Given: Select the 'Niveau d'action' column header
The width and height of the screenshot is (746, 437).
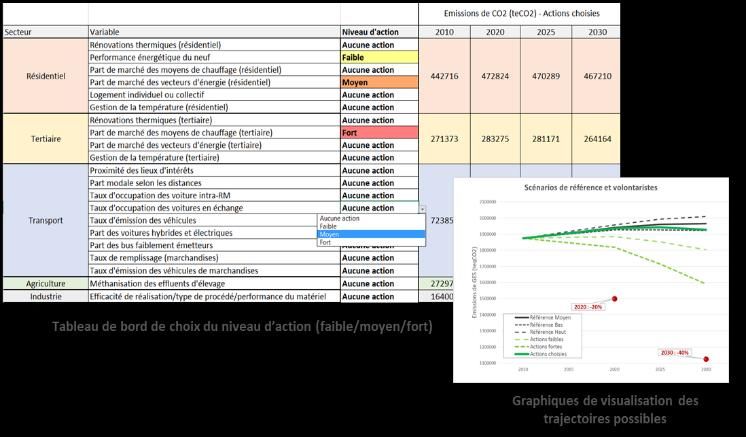Looking at the screenshot, I should click(x=377, y=33).
